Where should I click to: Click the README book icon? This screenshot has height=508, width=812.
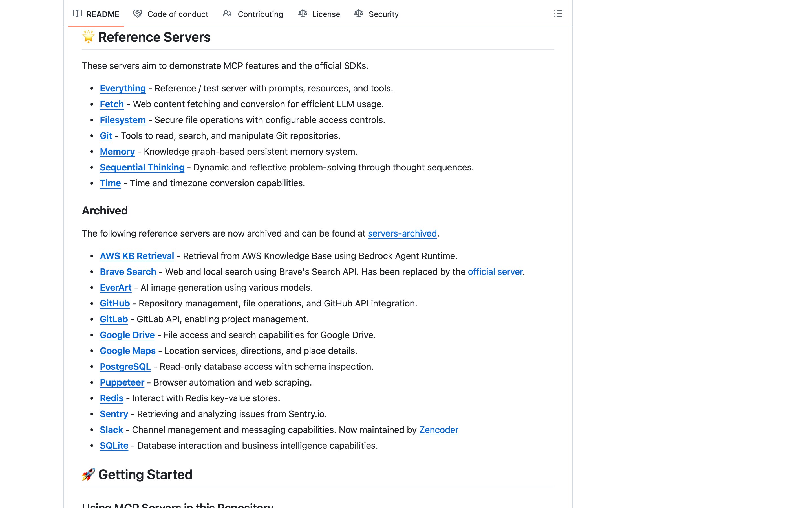[77, 14]
